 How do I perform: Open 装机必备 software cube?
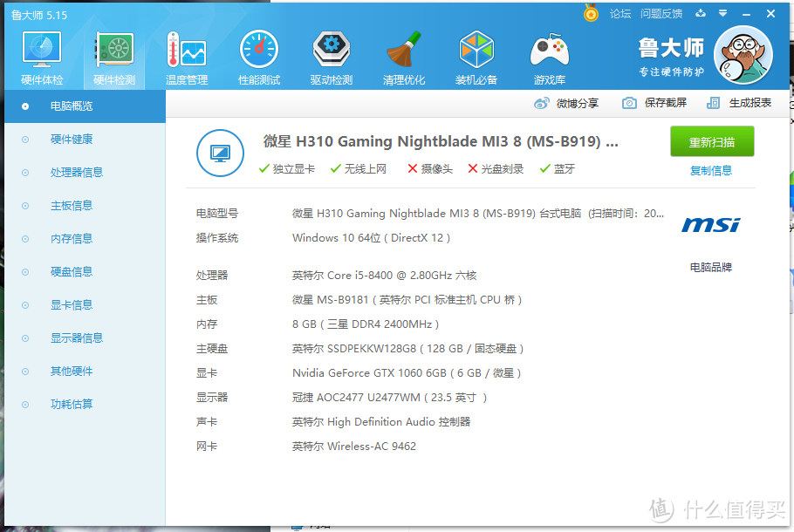click(476, 58)
